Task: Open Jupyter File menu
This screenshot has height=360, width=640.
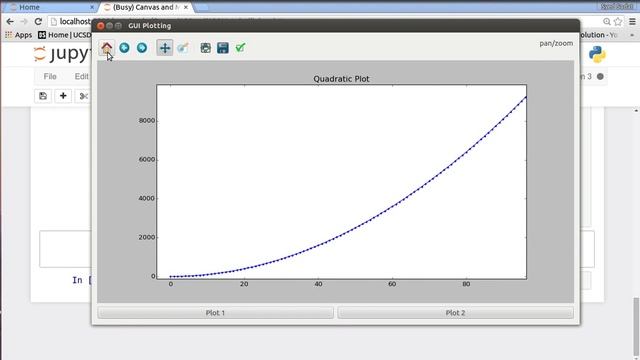Action: [50, 76]
